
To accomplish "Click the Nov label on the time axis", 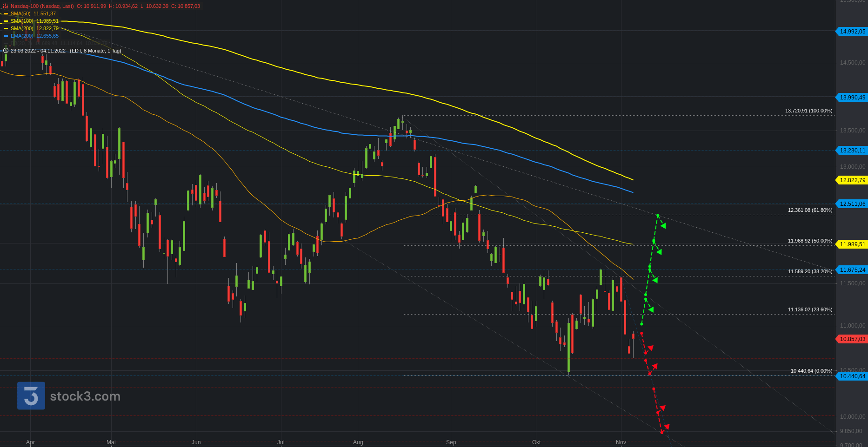I will click(621, 442).
